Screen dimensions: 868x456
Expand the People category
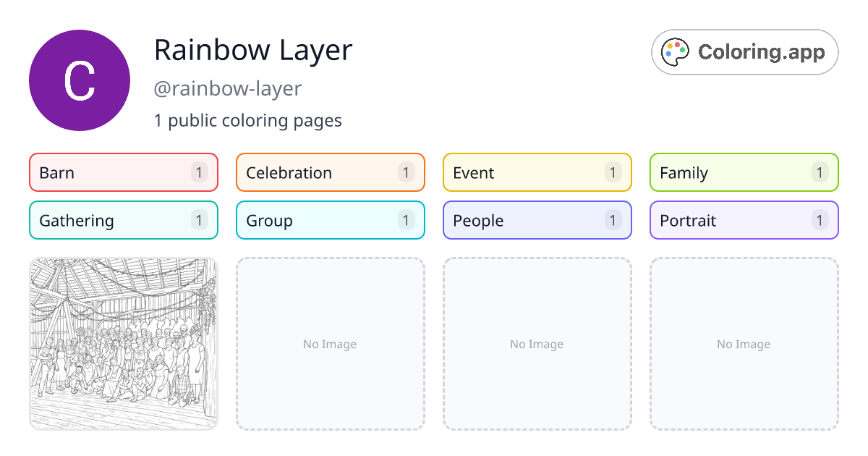(537, 220)
